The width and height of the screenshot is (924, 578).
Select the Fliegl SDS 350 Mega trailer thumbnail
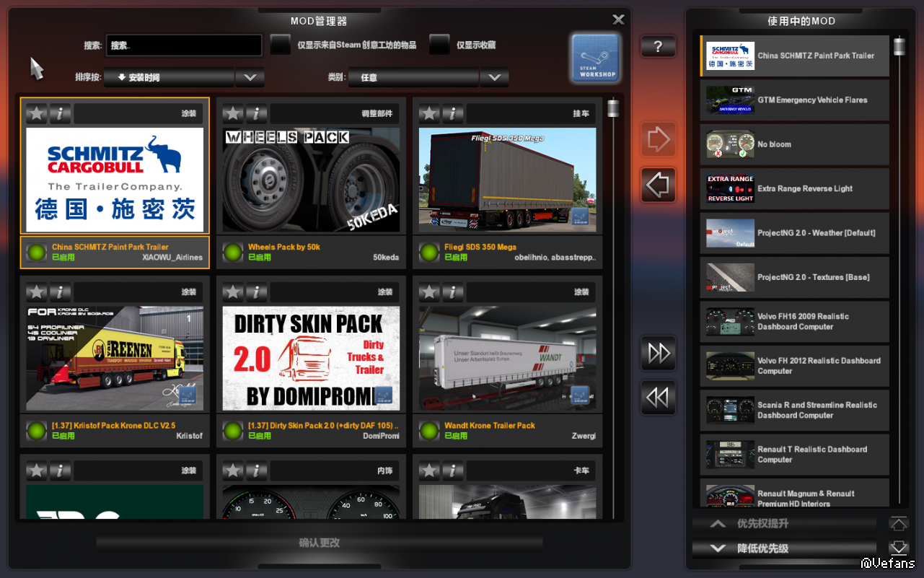coord(507,180)
